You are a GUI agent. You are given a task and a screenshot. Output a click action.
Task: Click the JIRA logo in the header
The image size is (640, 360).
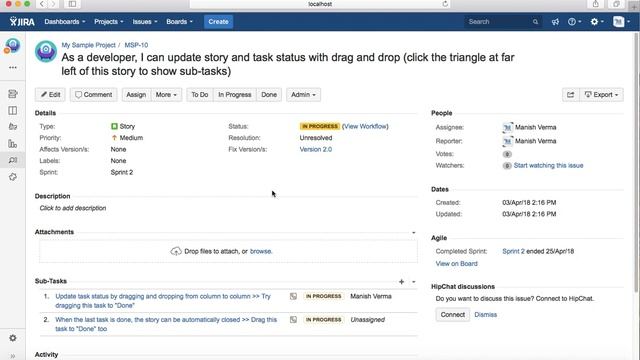pyautogui.click(x=22, y=22)
